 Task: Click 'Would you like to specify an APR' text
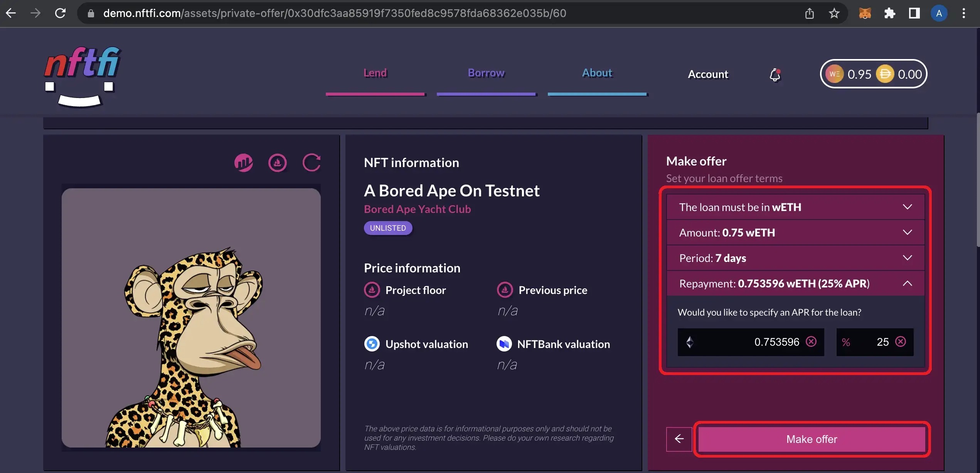point(770,312)
